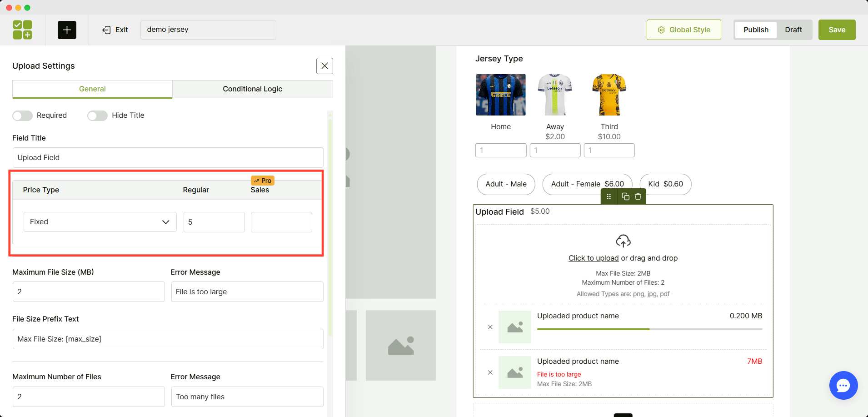Duplicate the Upload Field block

click(625, 196)
